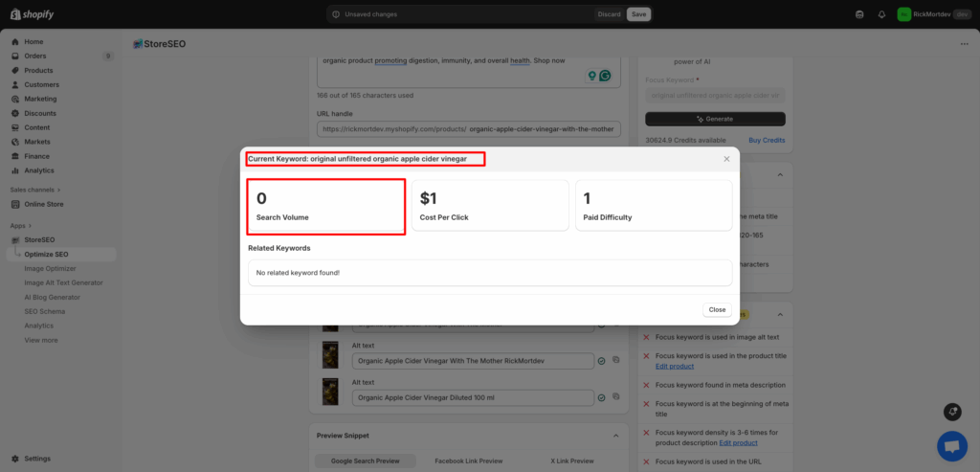Click the Close button in the keyword dialog
The height and width of the screenshot is (472, 980).
716,310
